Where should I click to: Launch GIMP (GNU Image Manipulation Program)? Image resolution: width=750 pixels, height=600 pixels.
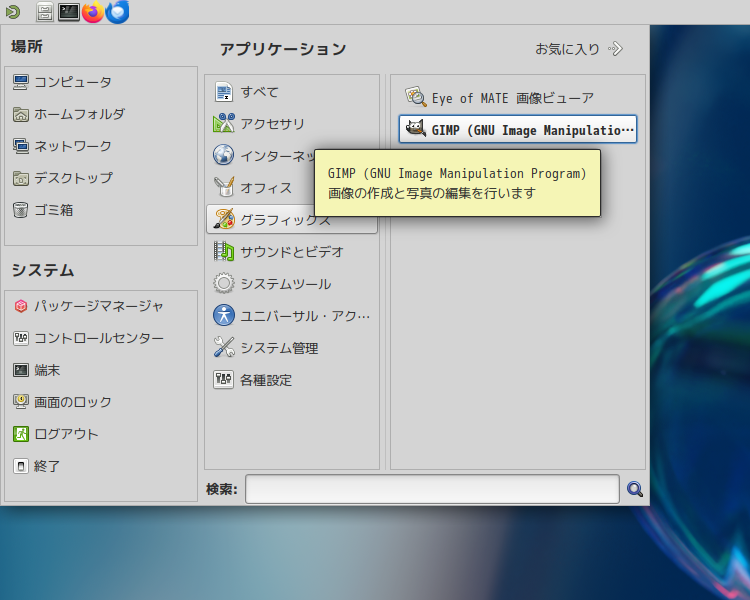[518, 129]
